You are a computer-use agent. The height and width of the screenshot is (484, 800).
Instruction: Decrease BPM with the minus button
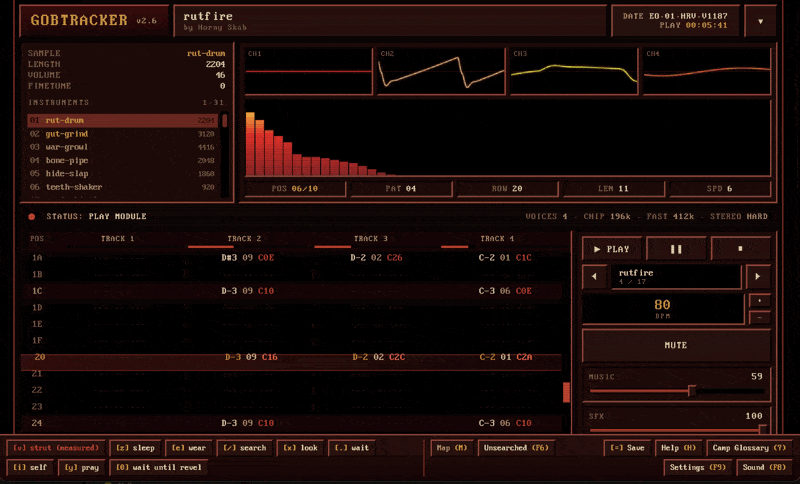coord(760,317)
